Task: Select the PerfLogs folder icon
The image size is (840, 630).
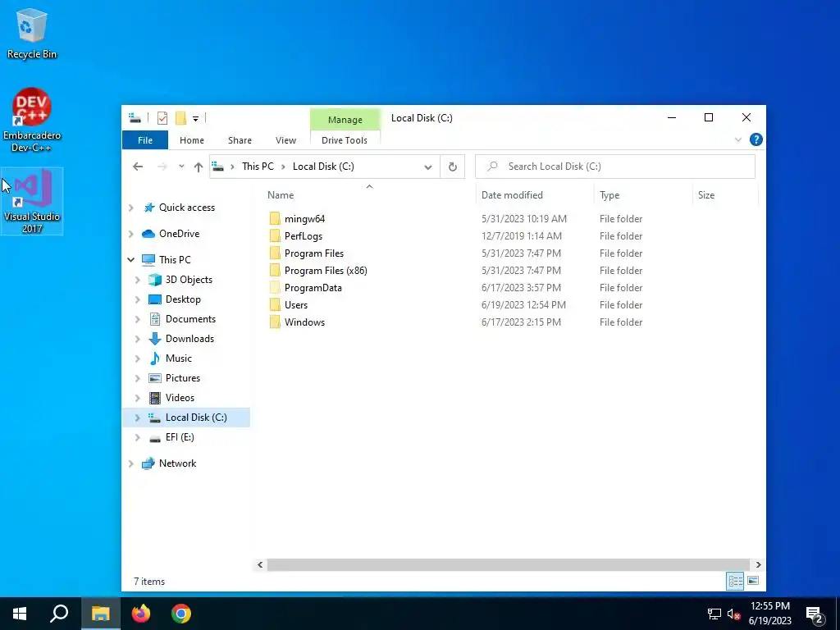Action: coord(275,235)
